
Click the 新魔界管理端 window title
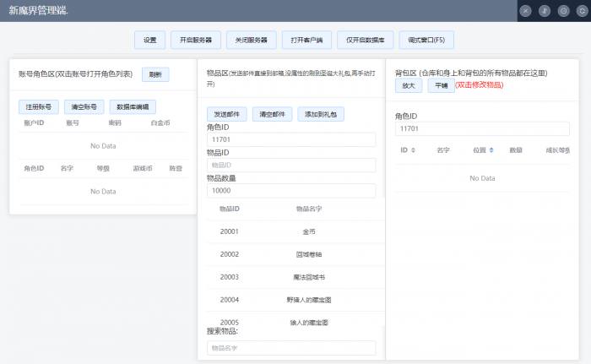point(39,11)
